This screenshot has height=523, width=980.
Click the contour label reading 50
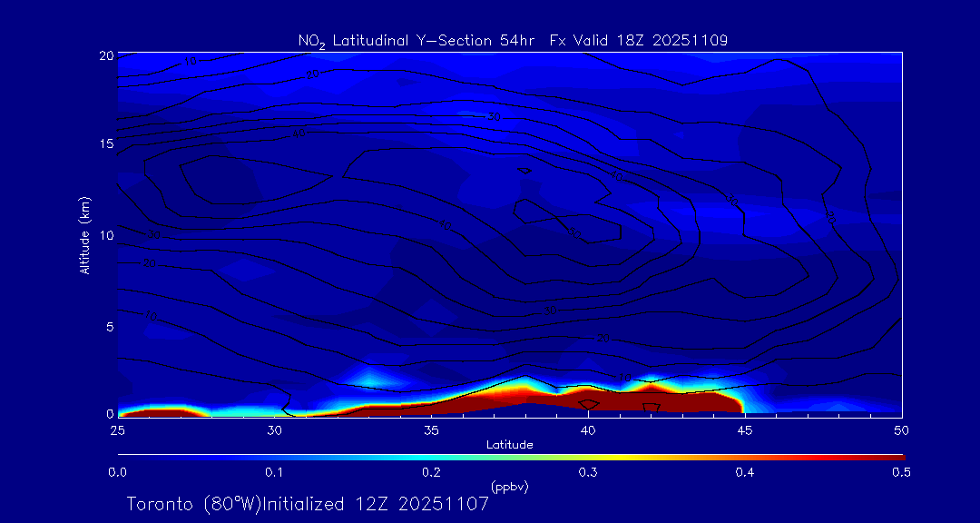point(575,232)
